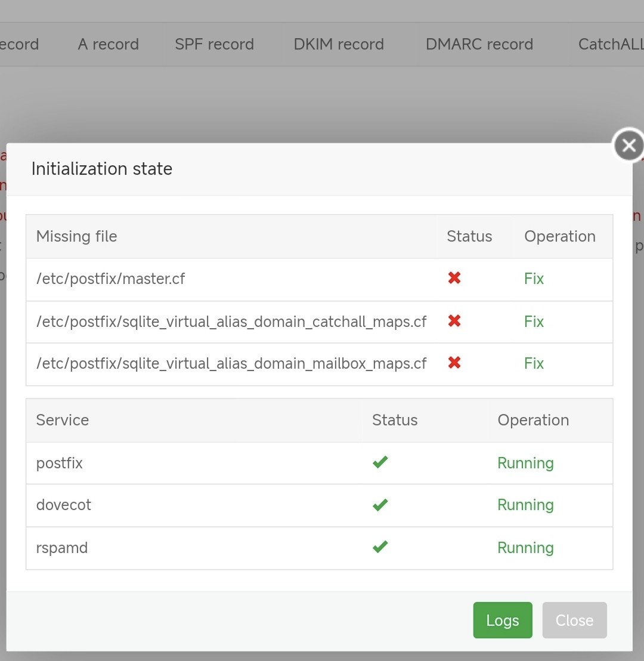This screenshot has width=644, height=661.
Task: Click red X status for catchall_maps.cf
Action: (454, 321)
